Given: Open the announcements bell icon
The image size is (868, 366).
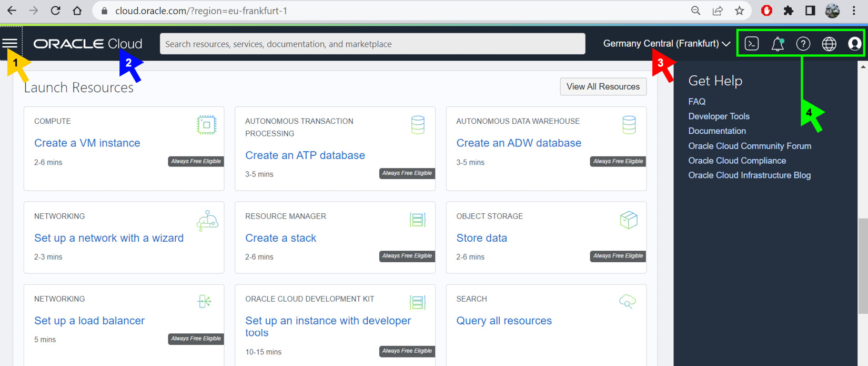Looking at the screenshot, I should [778, 44].
